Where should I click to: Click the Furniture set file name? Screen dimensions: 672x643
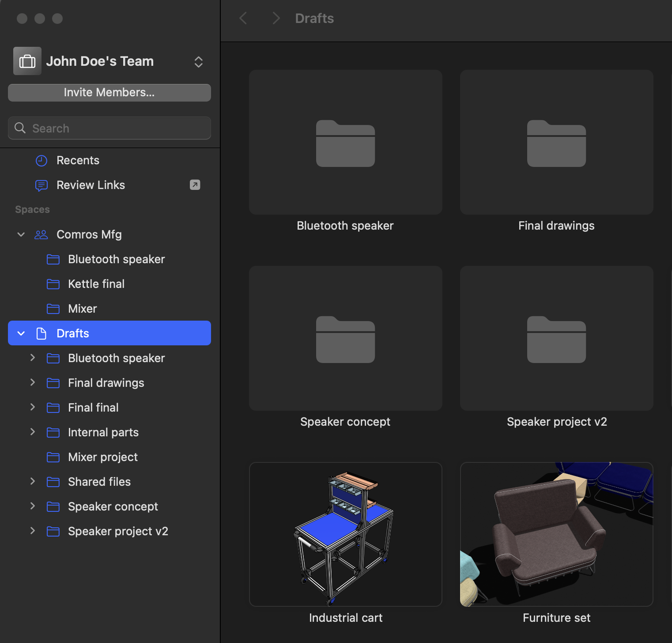pyautogui.click(x=557, y=618)
